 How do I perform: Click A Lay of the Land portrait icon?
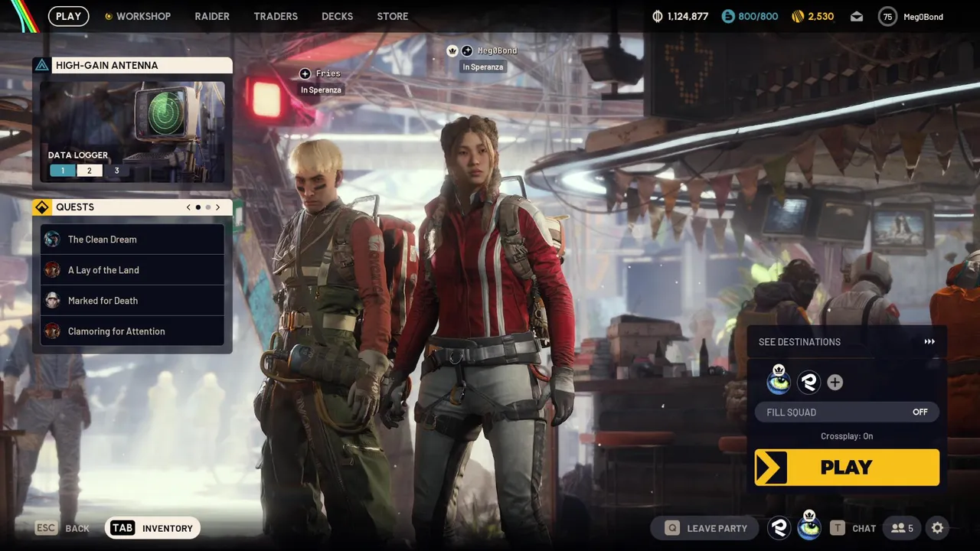[52, 269]
